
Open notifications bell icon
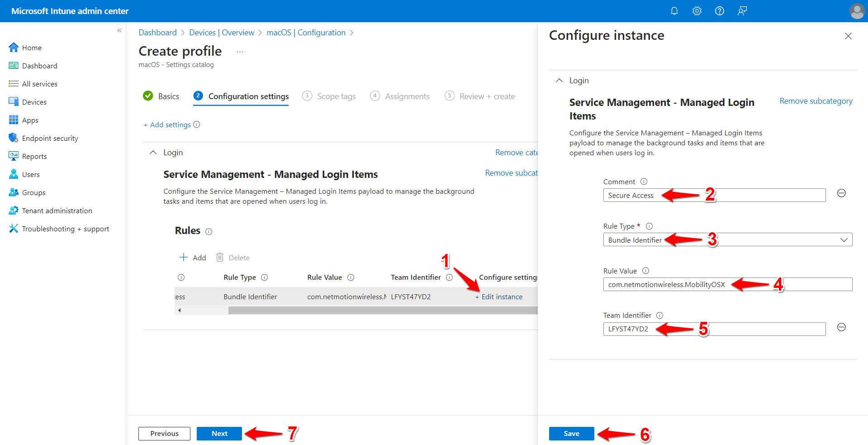pos(674,11)
